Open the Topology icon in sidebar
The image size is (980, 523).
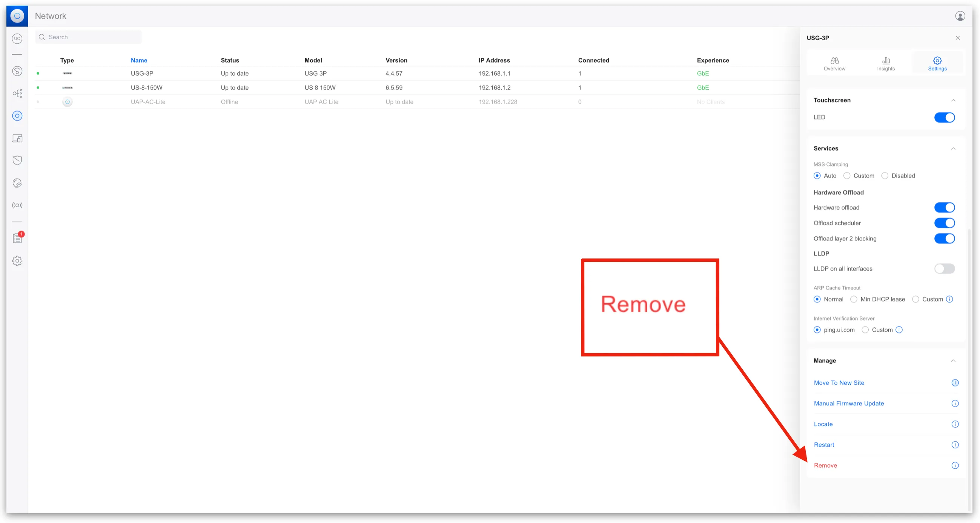(x=17, y=93)
